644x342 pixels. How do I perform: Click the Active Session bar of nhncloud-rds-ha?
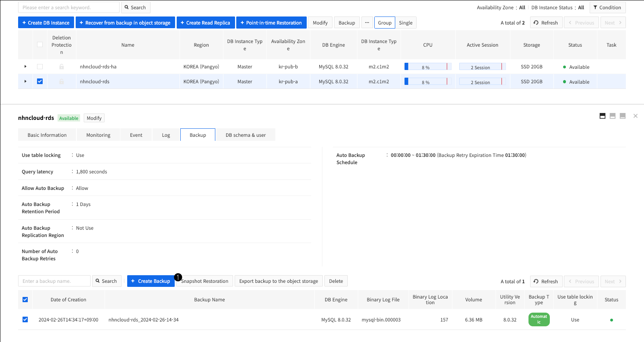(x=482, y=67)
